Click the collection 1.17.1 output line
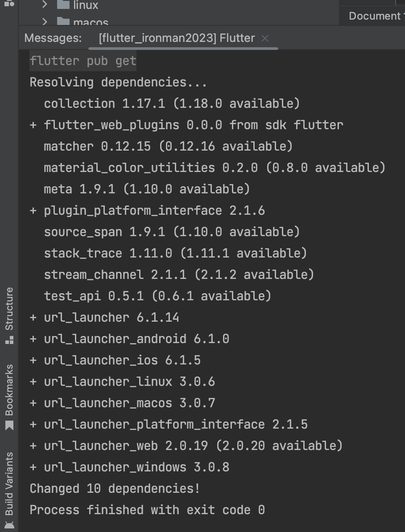The width and height of the screenshot is (405, 532). click(172, 104)
